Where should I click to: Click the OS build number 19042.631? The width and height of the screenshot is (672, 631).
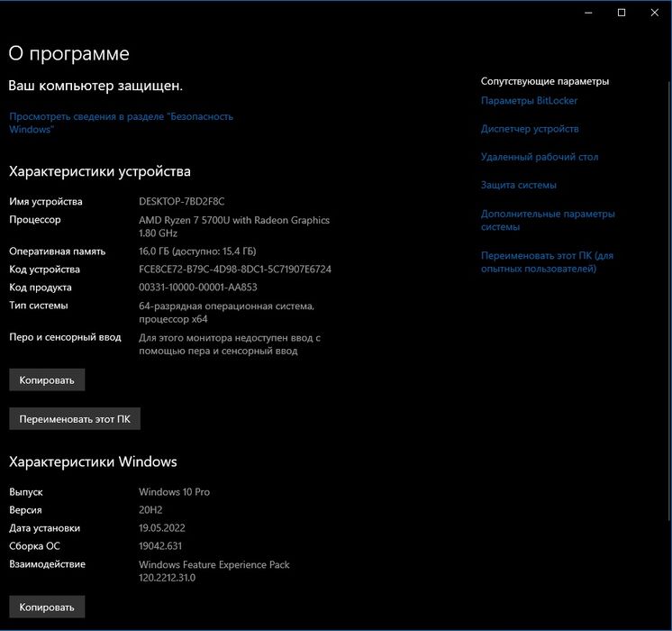pyautogui.click(x=162, y=546)
